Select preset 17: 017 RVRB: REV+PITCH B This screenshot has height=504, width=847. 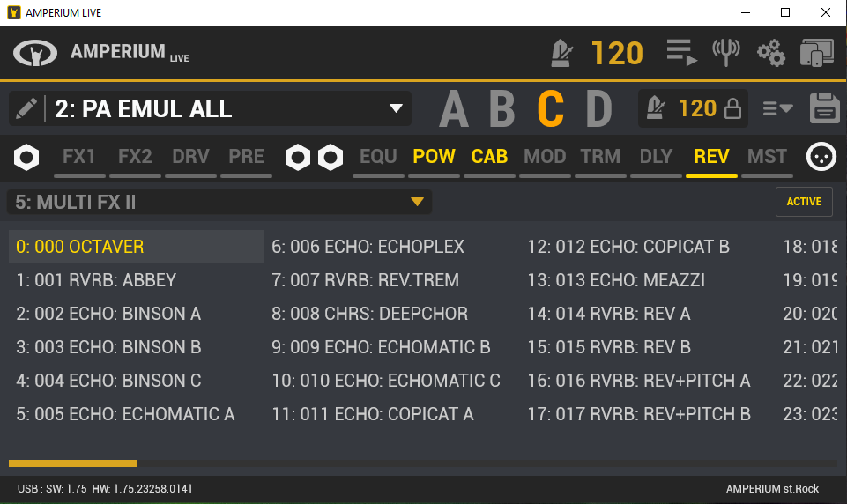[x=648, y=414]
